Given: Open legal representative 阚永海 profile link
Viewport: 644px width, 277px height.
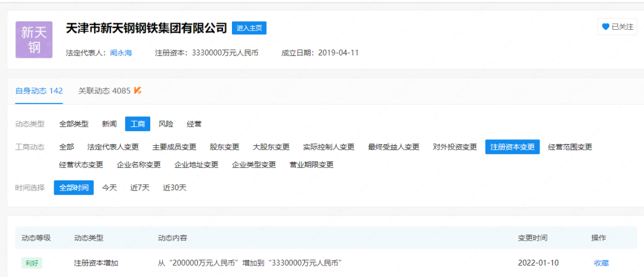Looking at the screenshot, I should [x=121, y=52].
